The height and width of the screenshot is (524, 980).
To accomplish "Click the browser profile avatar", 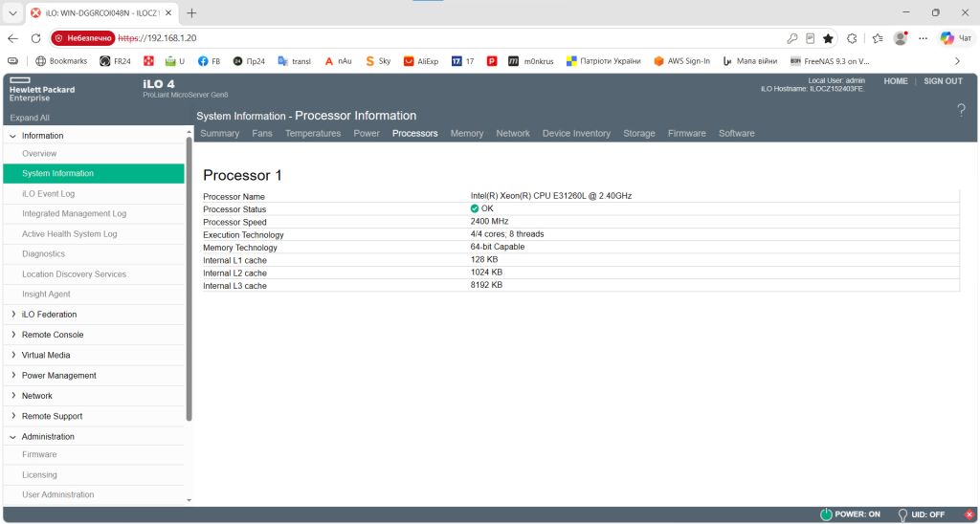I will click(x=901, y=38).
